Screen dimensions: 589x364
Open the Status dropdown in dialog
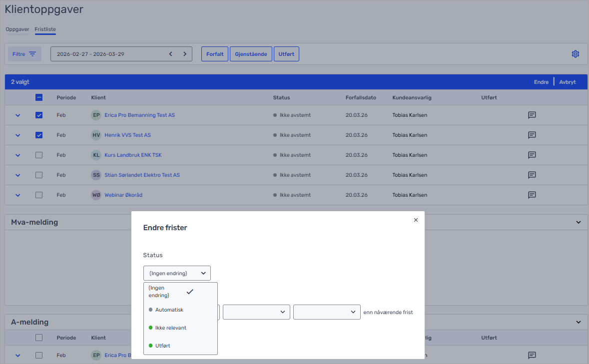[x=177, y=273]
